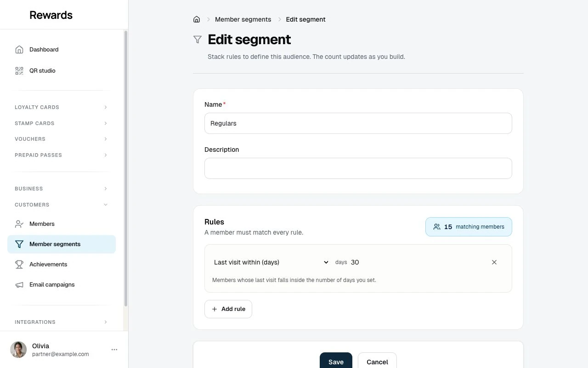Click the Name input field

point(358,123)
